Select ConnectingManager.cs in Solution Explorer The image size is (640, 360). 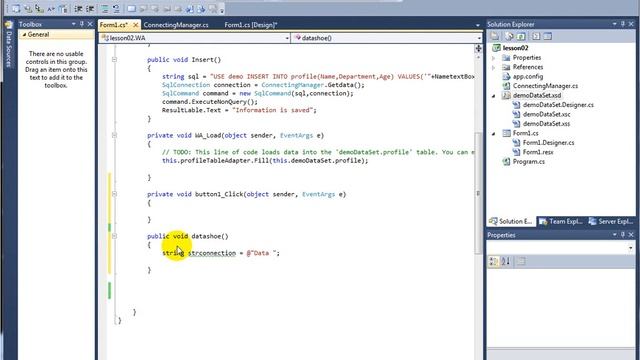click(x=545, y=86)
